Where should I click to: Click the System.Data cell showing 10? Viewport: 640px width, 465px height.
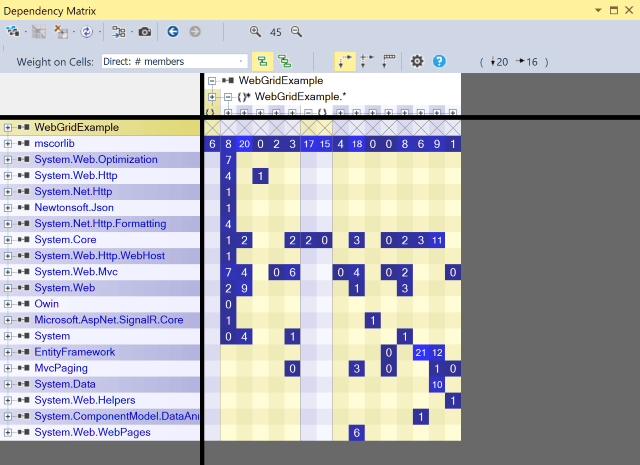point(437,385)
